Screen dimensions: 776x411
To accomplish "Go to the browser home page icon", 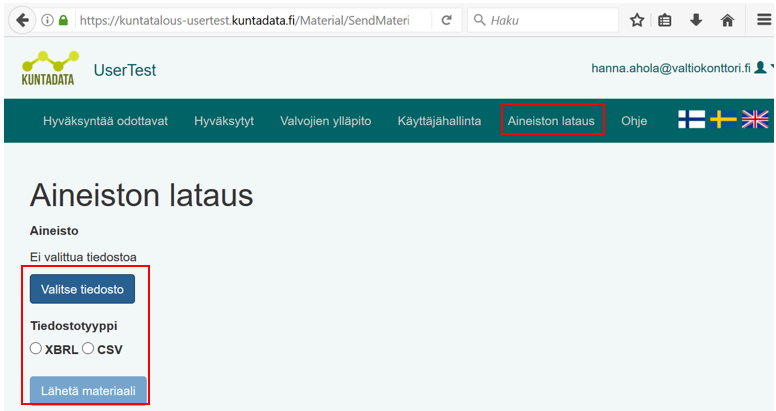I will coord(727,20).
